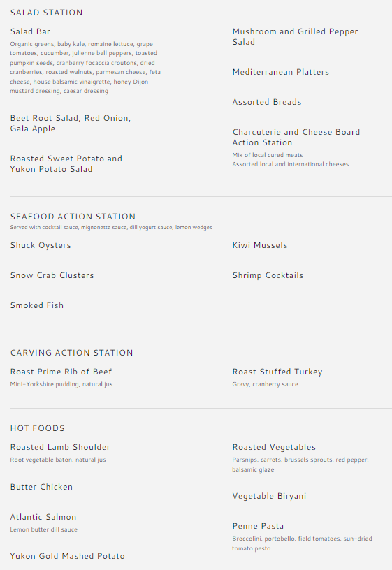Click Vegetable Biryani item

click(x=270, y=496)
